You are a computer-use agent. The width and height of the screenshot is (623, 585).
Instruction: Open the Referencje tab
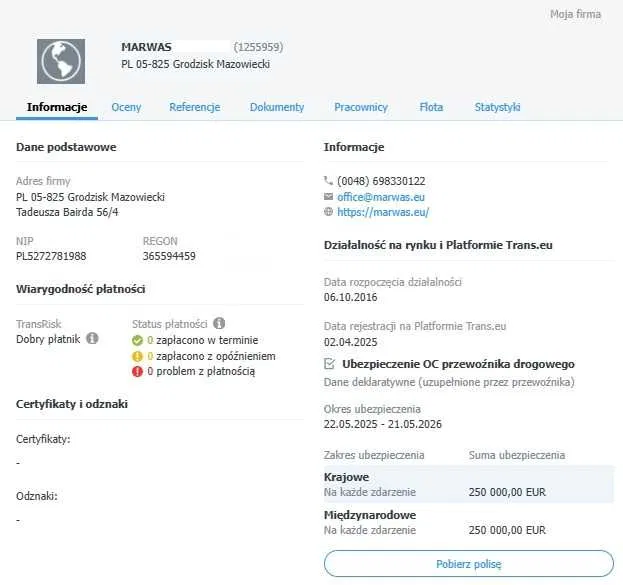195,107
